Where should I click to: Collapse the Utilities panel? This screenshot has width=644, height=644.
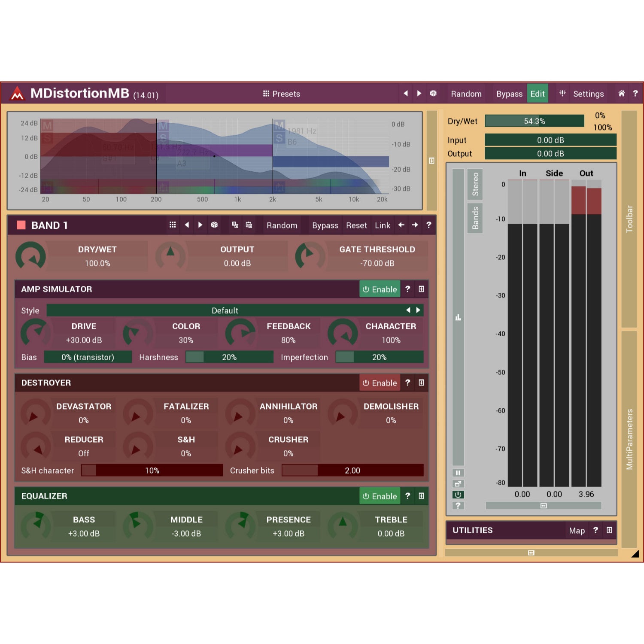[x=609, y=530]
